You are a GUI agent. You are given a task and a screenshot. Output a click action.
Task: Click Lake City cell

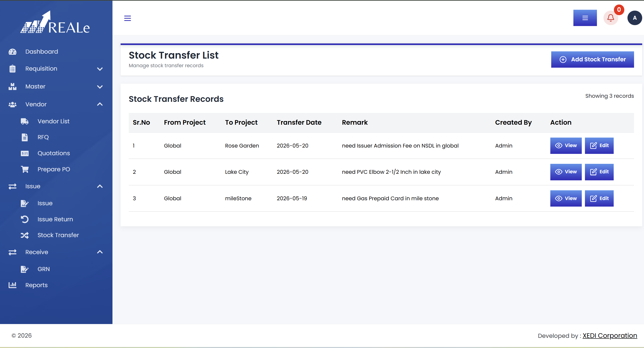coord(237,172)
